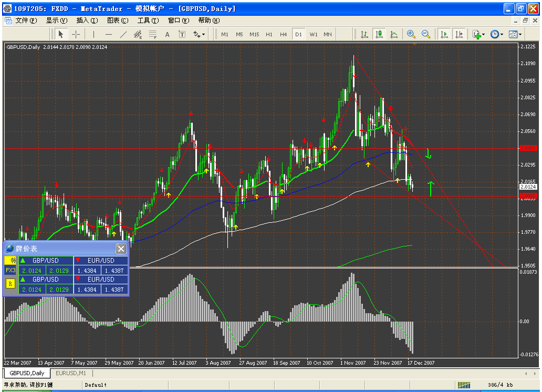This screenshot has height=392, width=542.
Task: Select the text label 'A' tool
Action: click(x=168, y=34)
